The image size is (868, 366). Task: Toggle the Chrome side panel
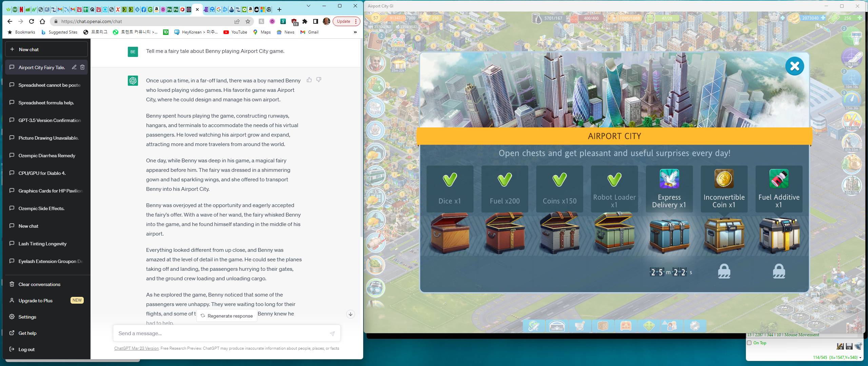pos(315,21)
